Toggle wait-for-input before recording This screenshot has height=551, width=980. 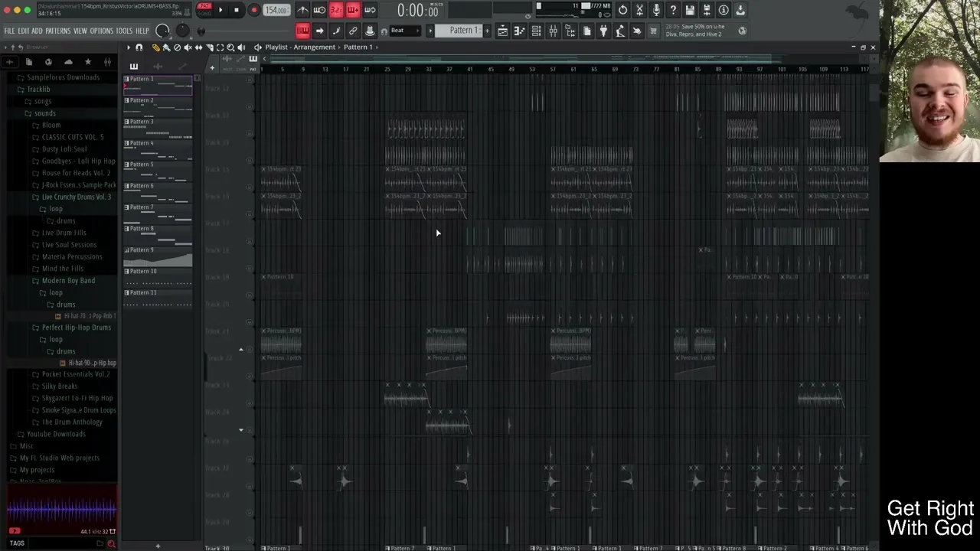point(319,10)
